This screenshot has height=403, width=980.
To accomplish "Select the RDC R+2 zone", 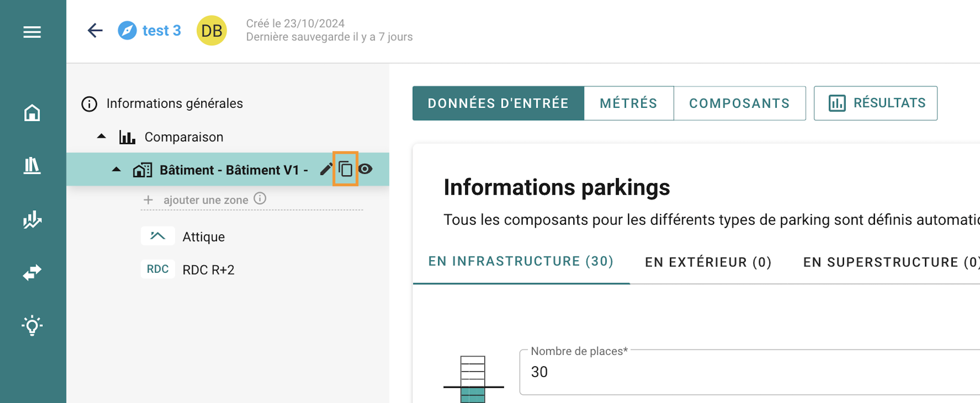I will tap(208, 270).
